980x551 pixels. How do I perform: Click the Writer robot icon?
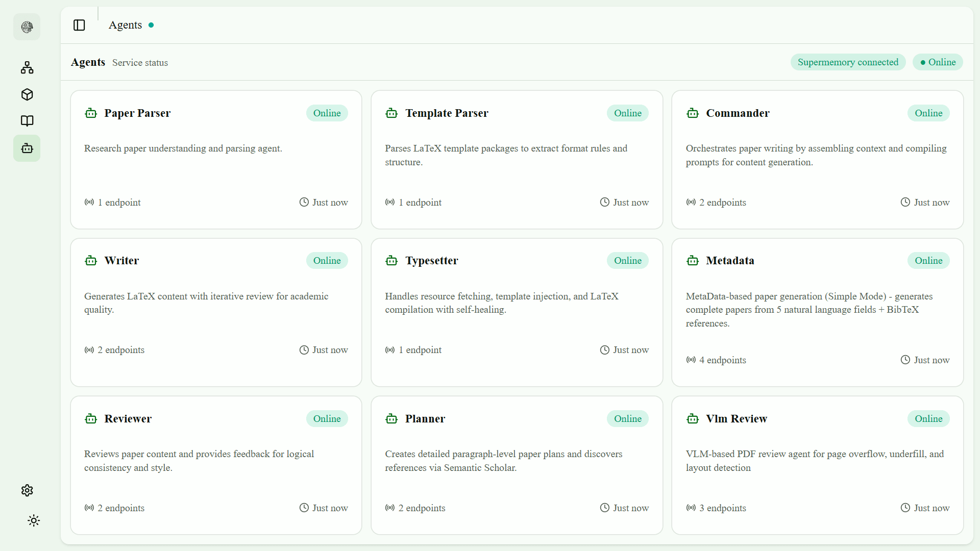tap(91, 261)
